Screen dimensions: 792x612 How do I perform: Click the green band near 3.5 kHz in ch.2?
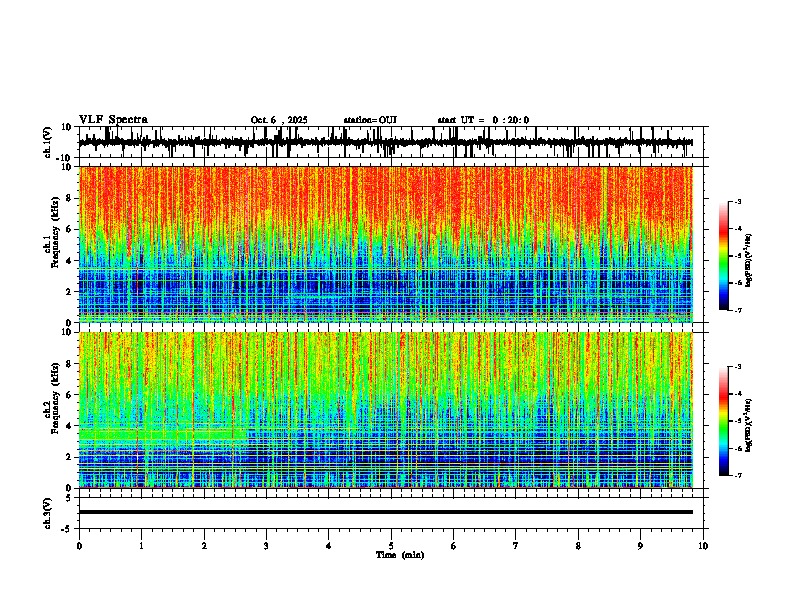coord(163,435)
